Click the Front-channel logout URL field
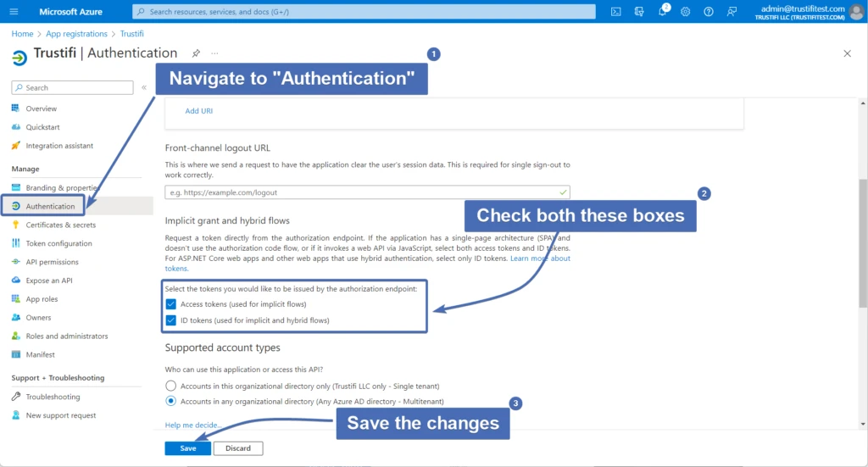Image resolution: width=868 pixels, height=467 pixels. 367,192
